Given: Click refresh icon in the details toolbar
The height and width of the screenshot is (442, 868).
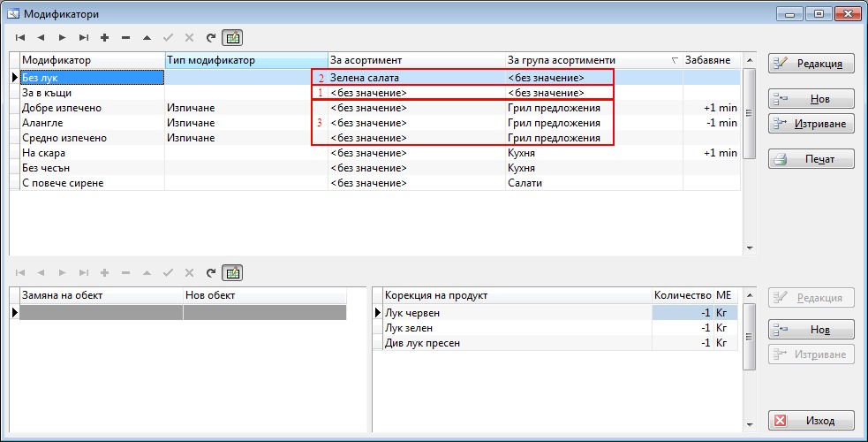Looking at the screenshot, I should [210, 273].
